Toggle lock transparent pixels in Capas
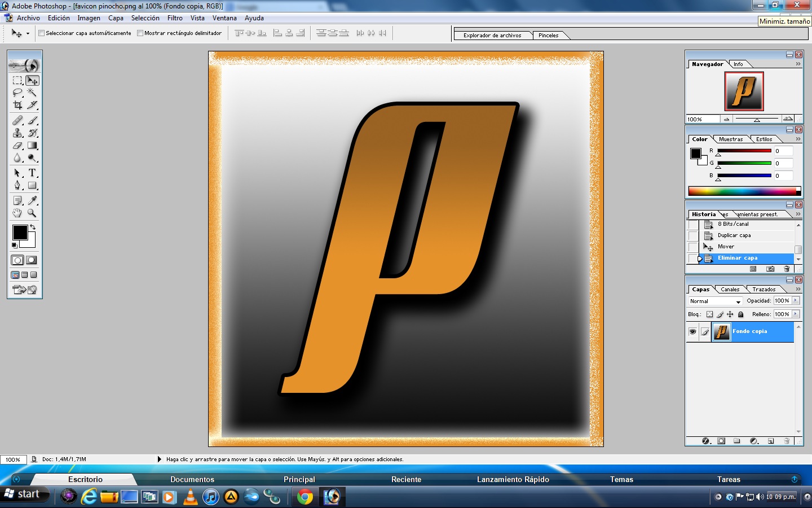 point(710,314)
